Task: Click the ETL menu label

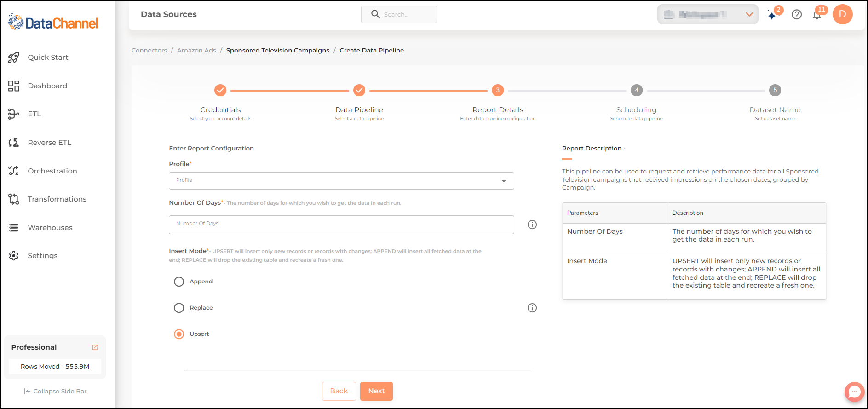Action: 34,114
